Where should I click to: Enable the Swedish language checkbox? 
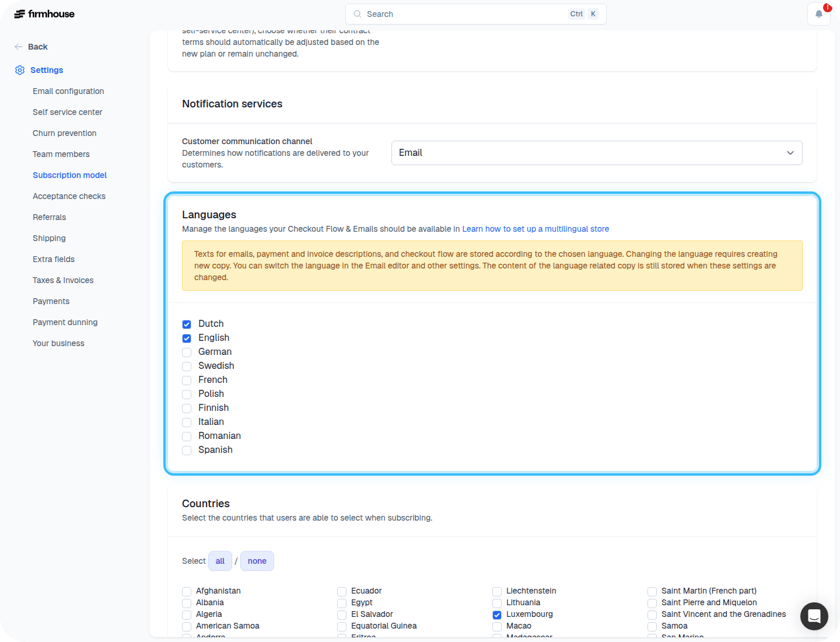point(187,367)
